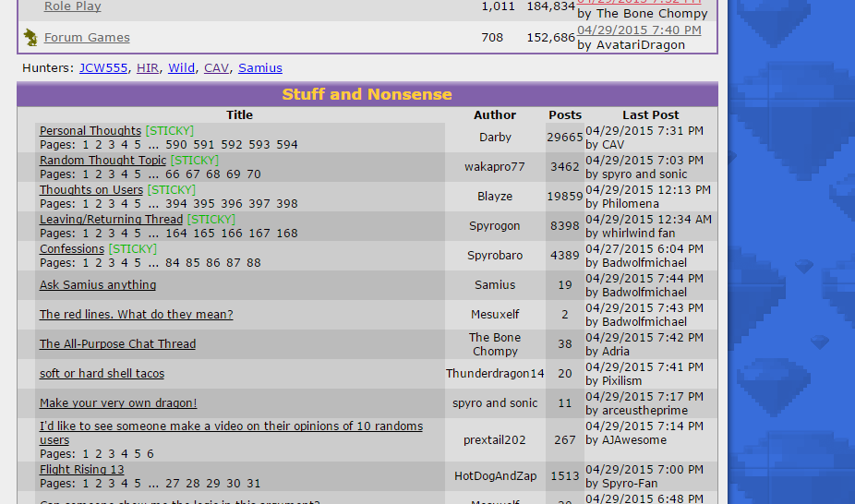Click the Title column header

tap(239, 115)
